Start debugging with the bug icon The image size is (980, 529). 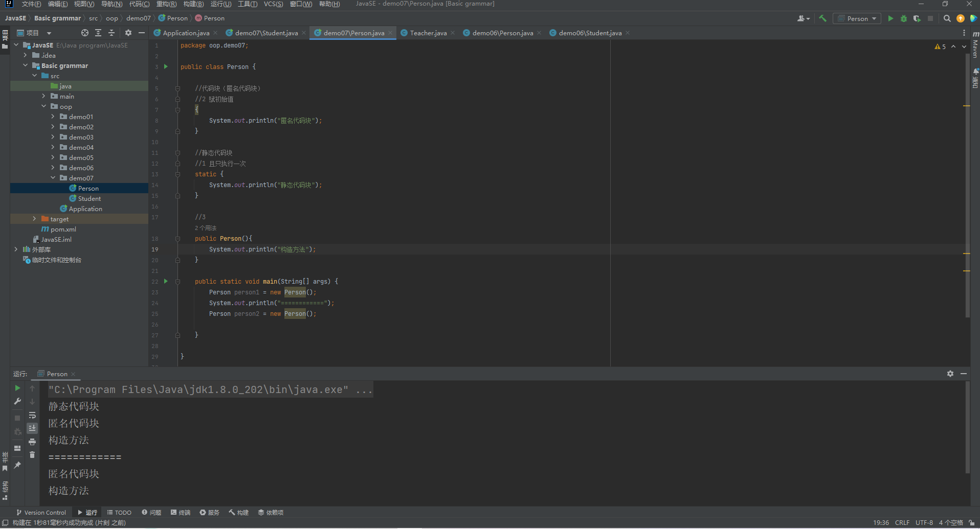point(904,18)
